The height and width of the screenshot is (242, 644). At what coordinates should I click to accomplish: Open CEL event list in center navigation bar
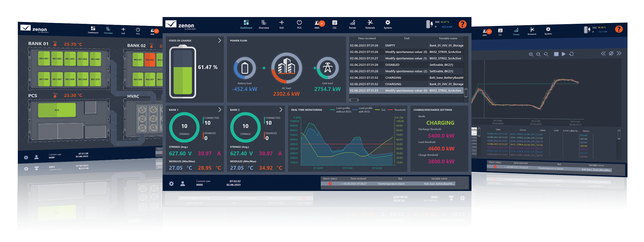[x=335, y=24]
